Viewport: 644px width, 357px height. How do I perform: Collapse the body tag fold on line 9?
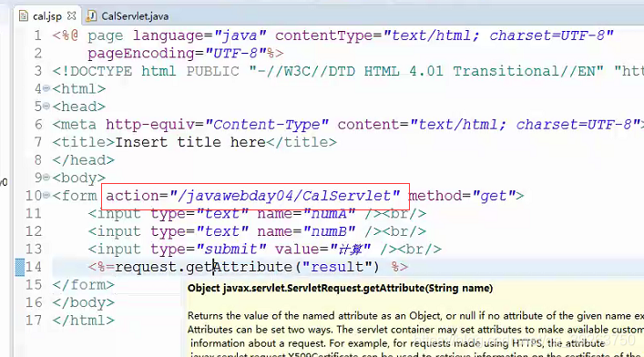tap(46, 177)
